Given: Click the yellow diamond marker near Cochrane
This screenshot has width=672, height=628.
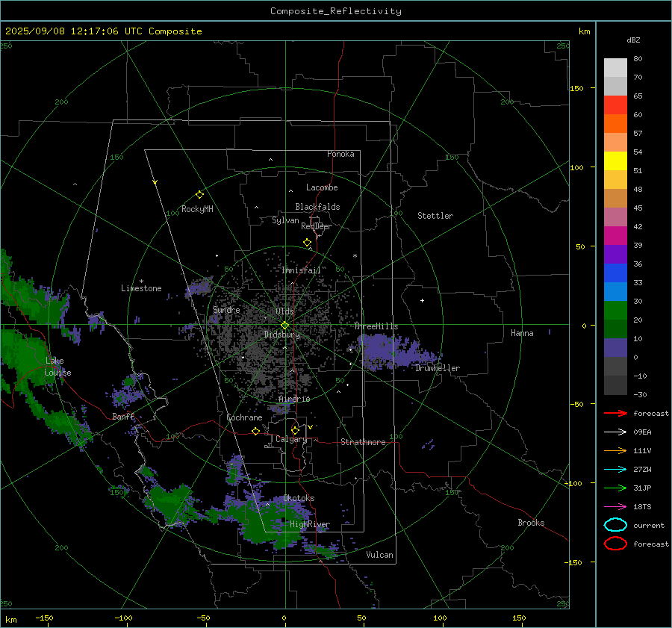Looking at the screenshot, I should click(256, 431).
